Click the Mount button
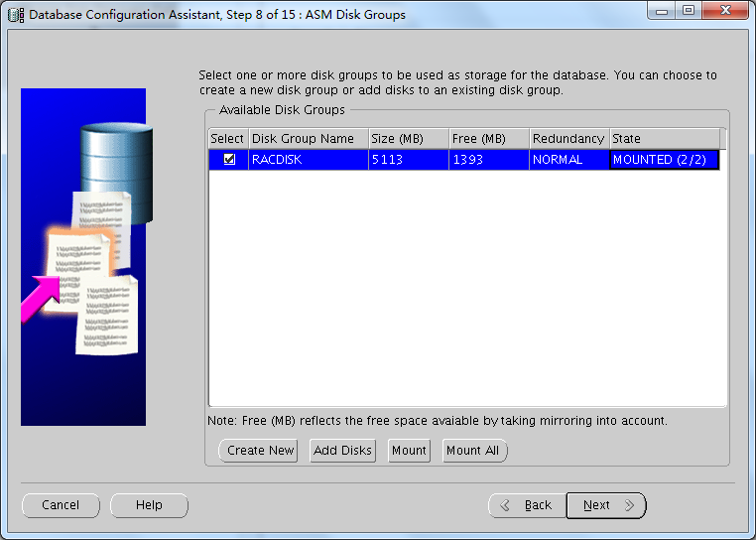 pos(409,451)
